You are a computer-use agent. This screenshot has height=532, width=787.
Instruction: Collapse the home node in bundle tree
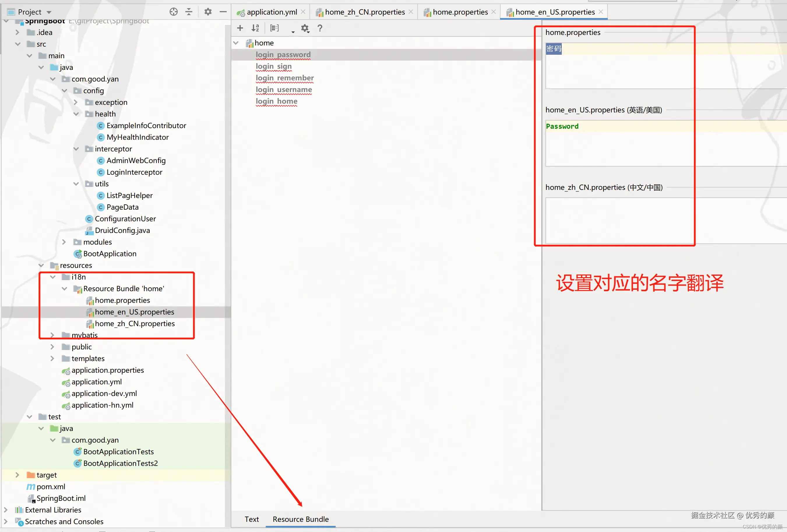[236, 43]
